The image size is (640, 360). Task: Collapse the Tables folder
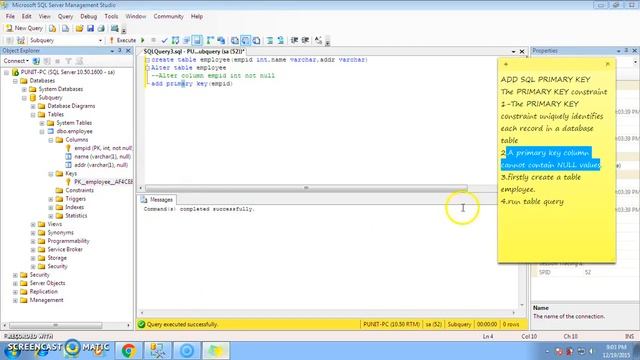pos(33,115)
